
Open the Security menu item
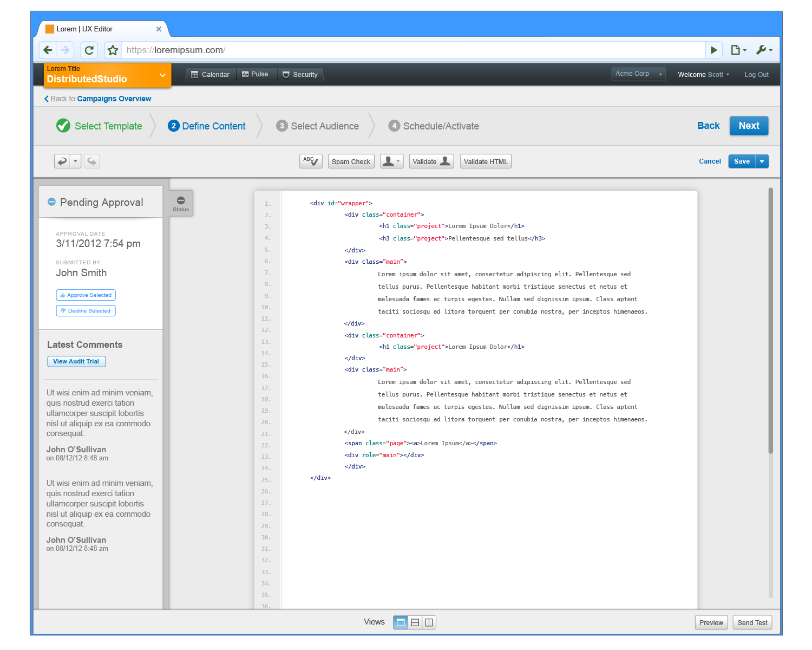pos(300,75)
